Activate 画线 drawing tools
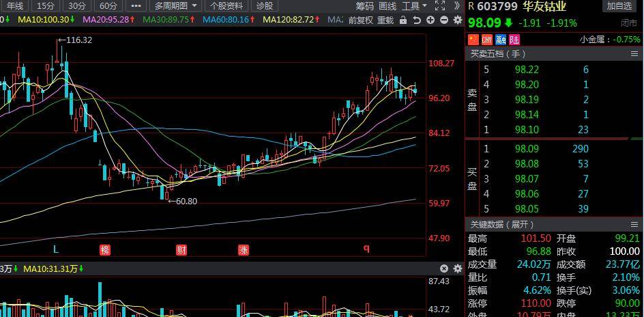The width and height of the screenshot is (644, 317). 387,5
